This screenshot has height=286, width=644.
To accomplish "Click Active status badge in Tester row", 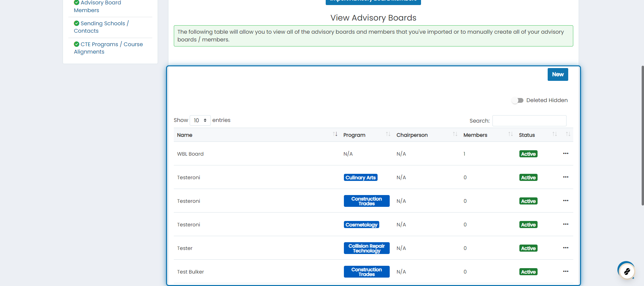I will pos(528,248).
